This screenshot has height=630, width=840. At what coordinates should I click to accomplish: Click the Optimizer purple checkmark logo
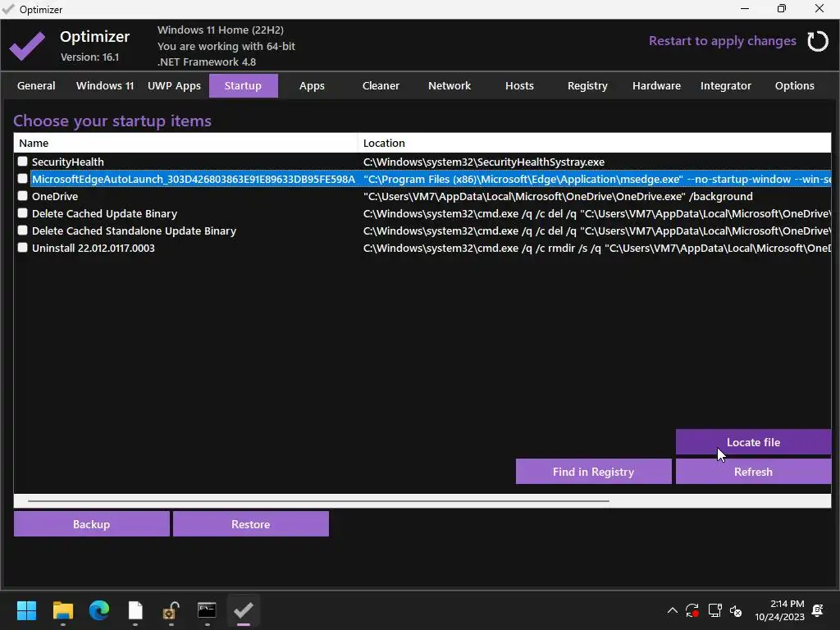point(27,46)
